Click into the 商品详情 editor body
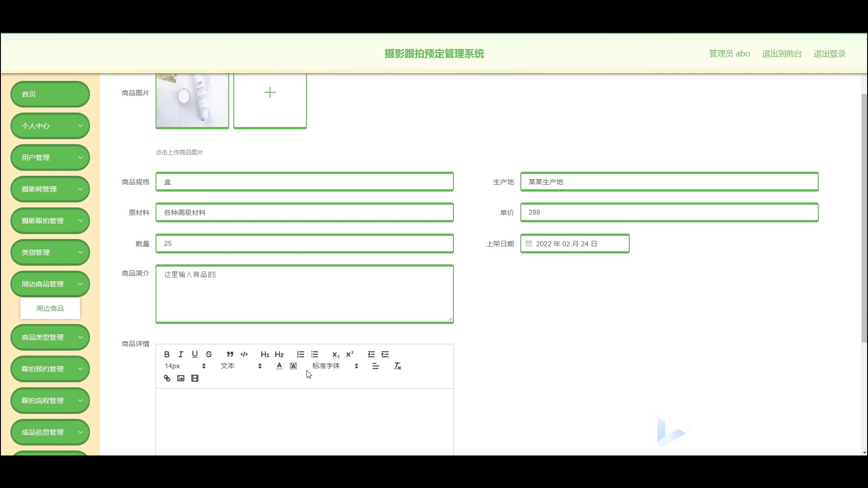The width and height of the screenshot is (868, 488). (305, 422)
